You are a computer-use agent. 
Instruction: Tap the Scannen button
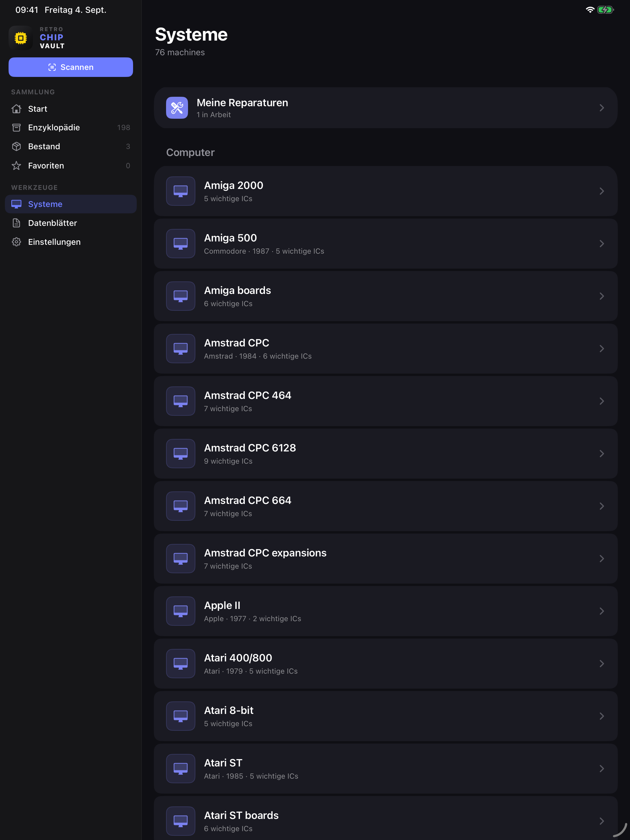click(x=71, y=67)
